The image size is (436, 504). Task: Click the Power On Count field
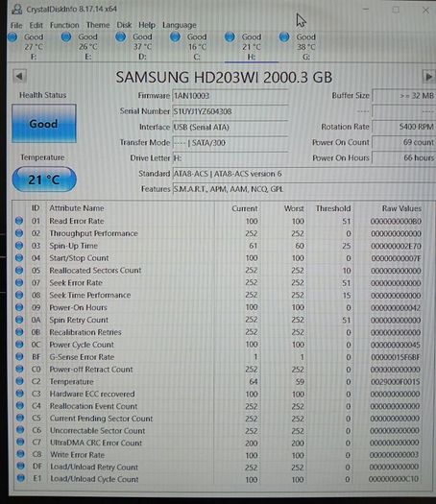tap(403, 142)
